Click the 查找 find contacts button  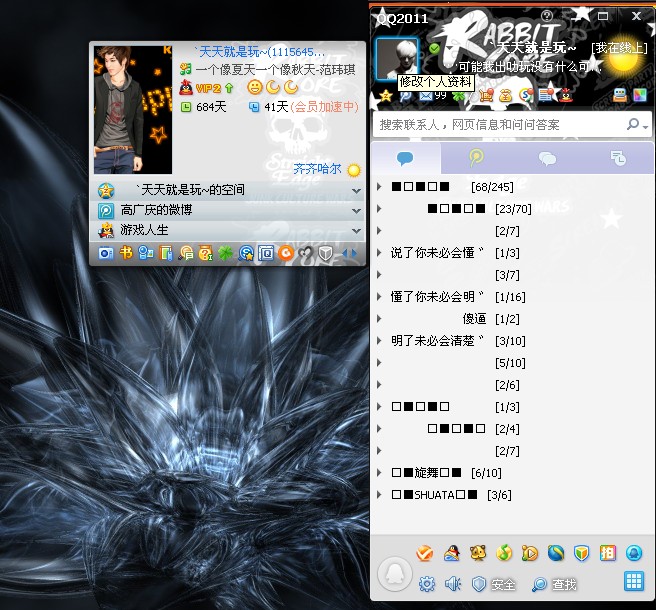tap(554, 584)
